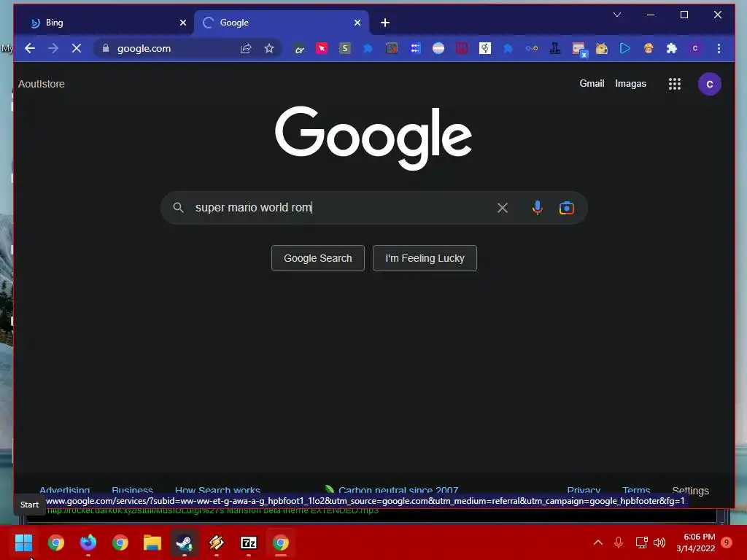This screenshot has width=747, height=560.
Task: Open volume control in system tray
Action: 659,542
